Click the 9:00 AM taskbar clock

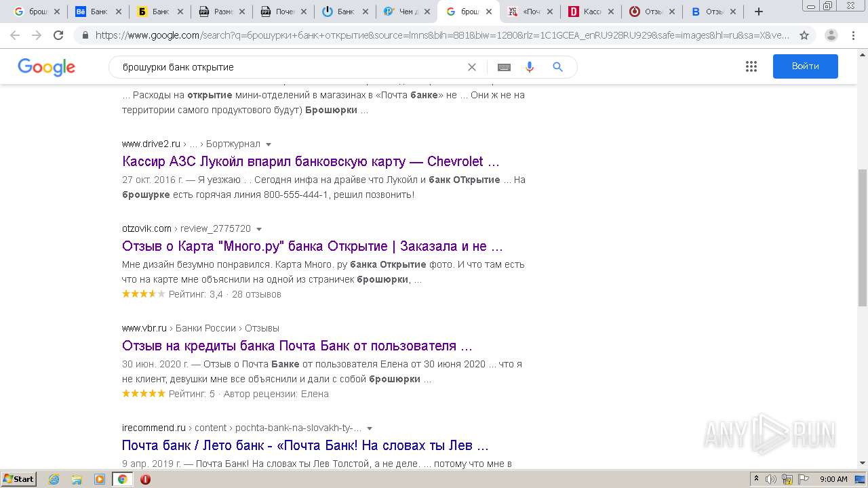coord(833,479)
